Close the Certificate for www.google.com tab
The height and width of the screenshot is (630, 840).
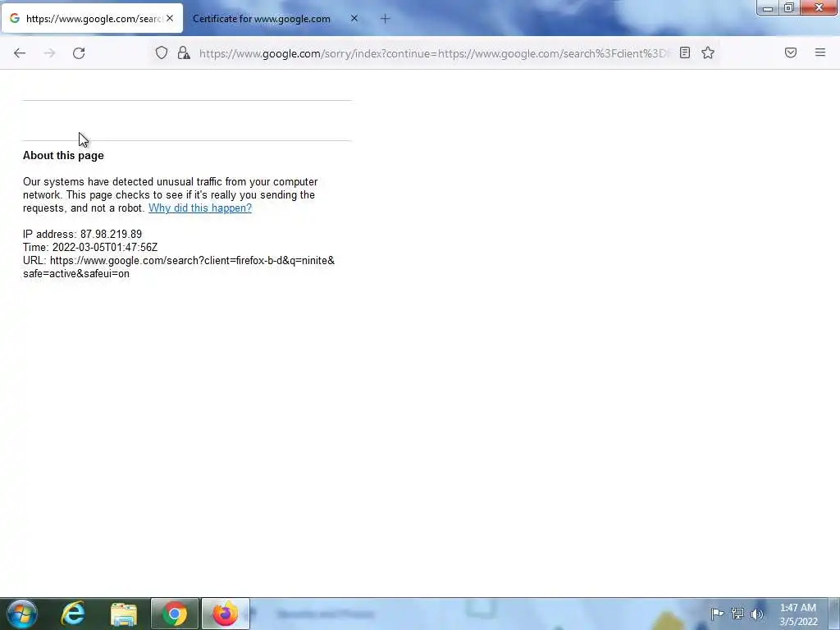click(354, 18)
